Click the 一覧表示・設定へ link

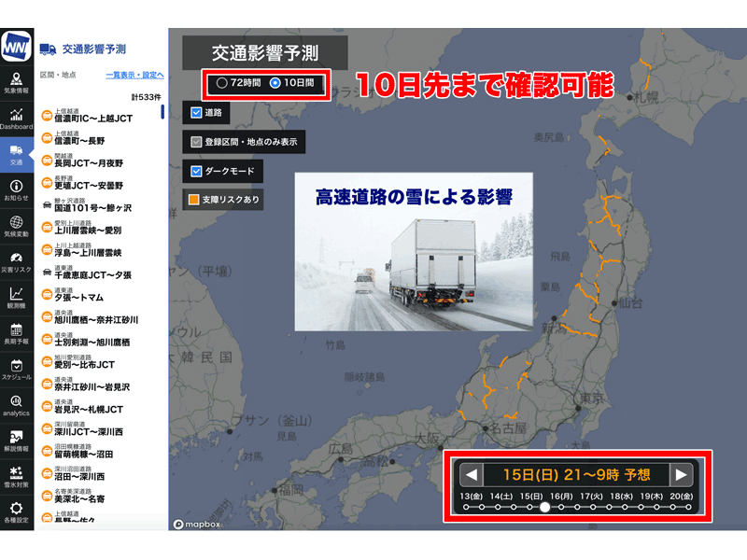134,75
